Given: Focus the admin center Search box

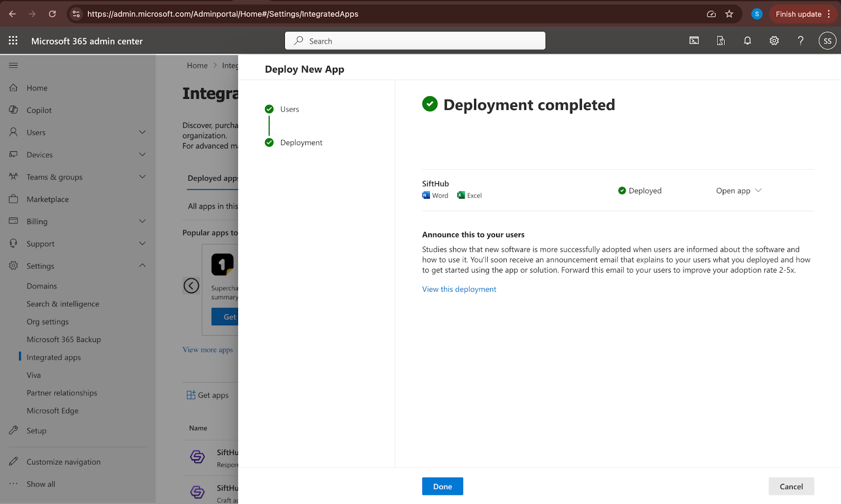Looking at the screenshot, I should click(415, 41).
